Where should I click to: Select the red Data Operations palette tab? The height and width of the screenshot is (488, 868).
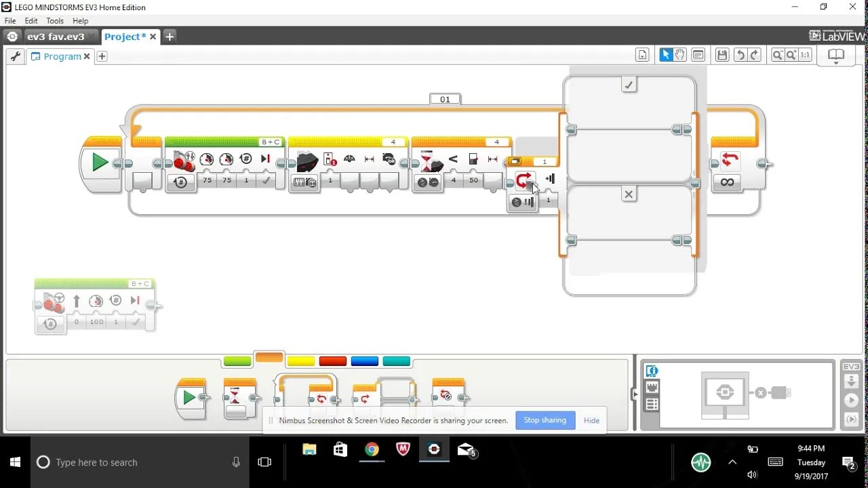tap(333, 361)
